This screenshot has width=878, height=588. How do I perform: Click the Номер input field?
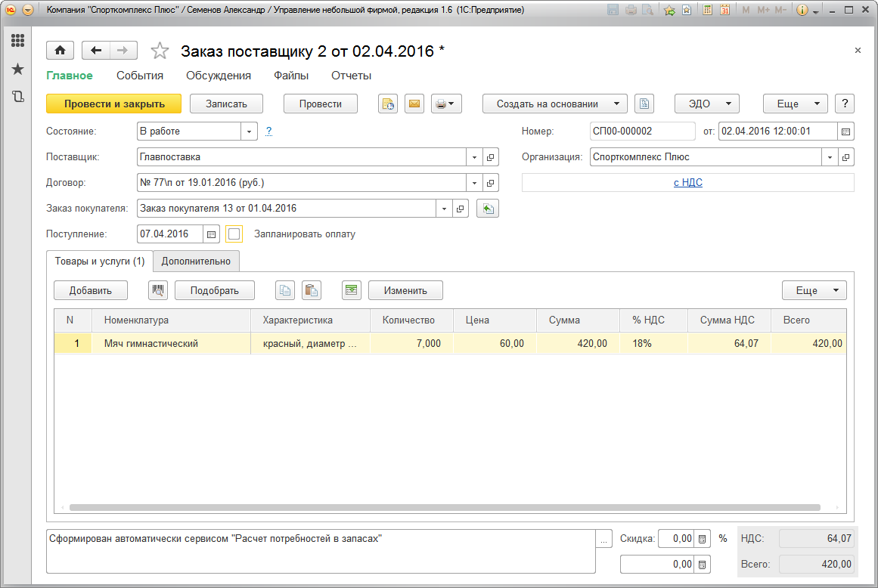coord(641,131)
